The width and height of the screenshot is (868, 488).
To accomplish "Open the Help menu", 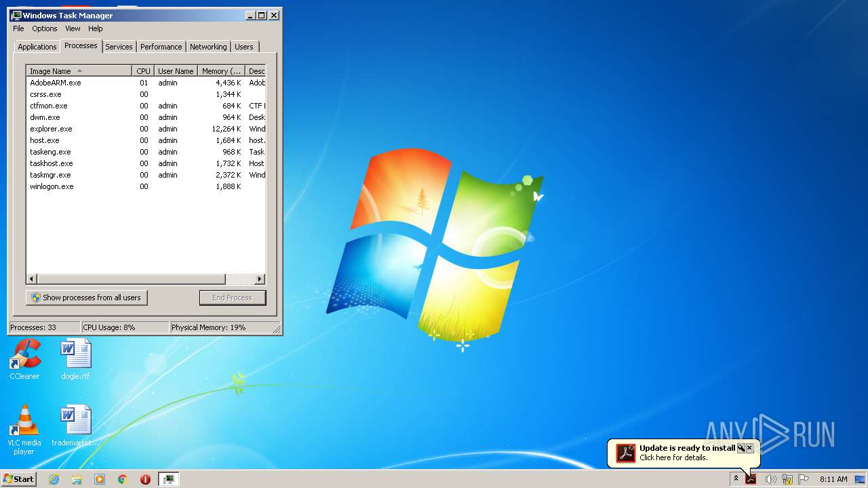I will pos(96,28).
